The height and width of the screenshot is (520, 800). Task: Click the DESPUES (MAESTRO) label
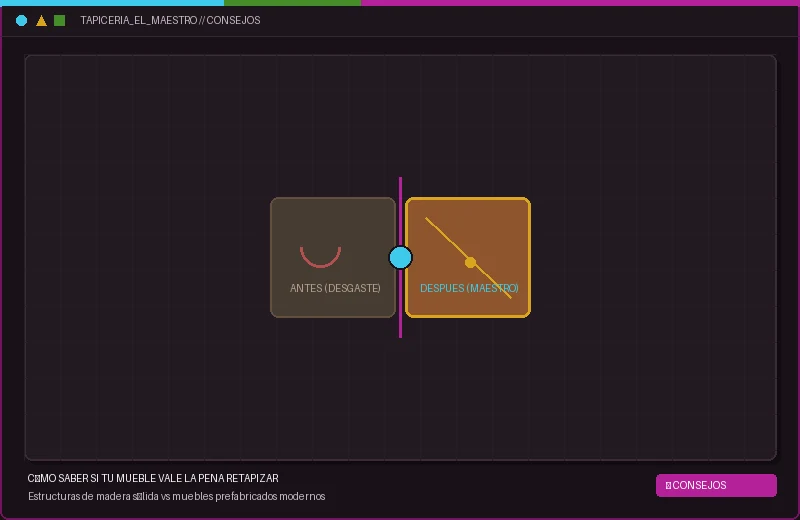pos(469,288)
